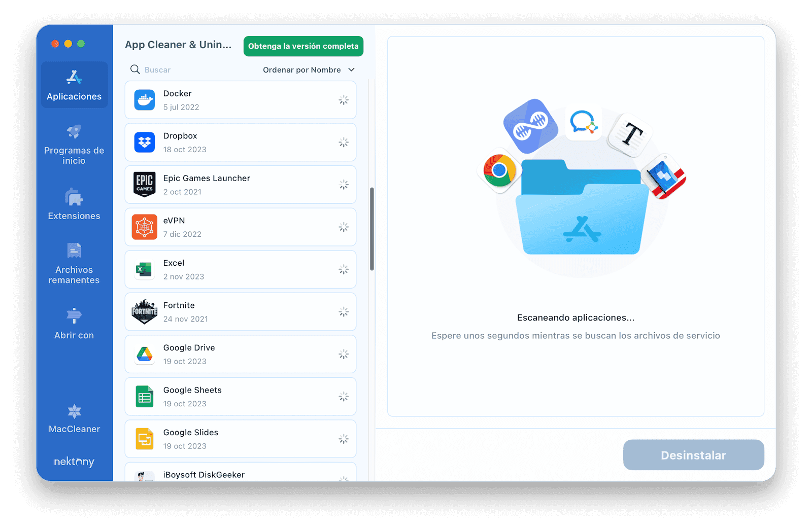The height and width of the screenshot is (529, 812).
Task: Click the eVPN app icon
Action: (145, 227)
